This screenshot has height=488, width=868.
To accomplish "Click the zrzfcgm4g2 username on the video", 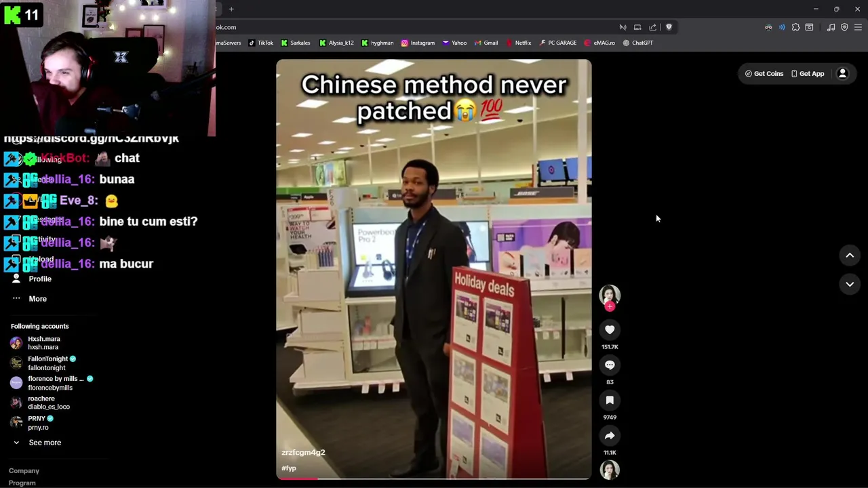I will tap(303, 452).
